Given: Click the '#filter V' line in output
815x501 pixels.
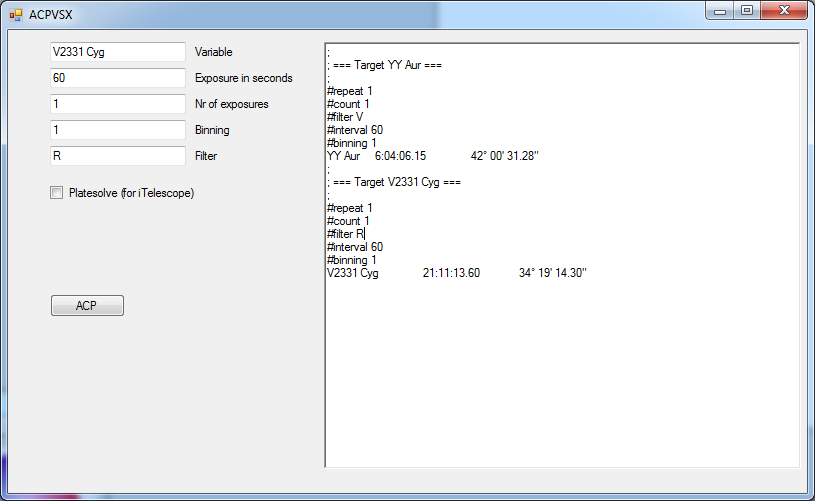Looking at the screenshot, I should [345, 117].
